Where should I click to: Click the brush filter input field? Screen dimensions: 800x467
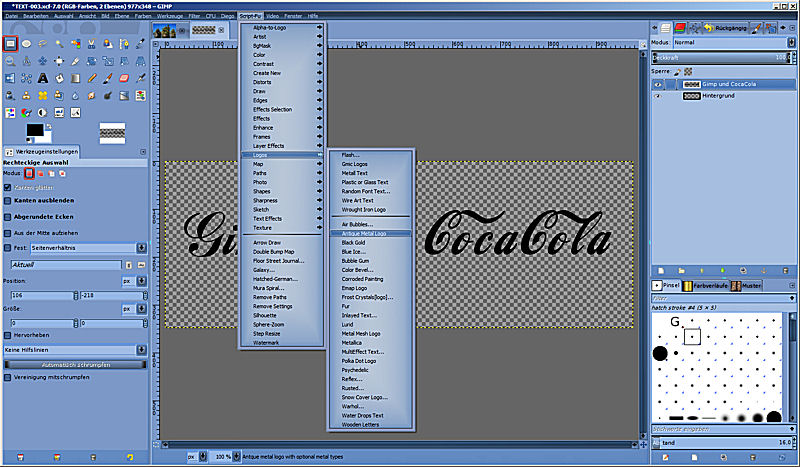pyautogui.click(x=723, y=298)
